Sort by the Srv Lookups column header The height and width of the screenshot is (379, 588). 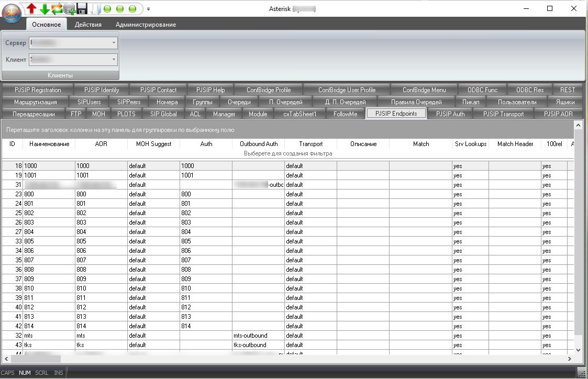point(471,144)
